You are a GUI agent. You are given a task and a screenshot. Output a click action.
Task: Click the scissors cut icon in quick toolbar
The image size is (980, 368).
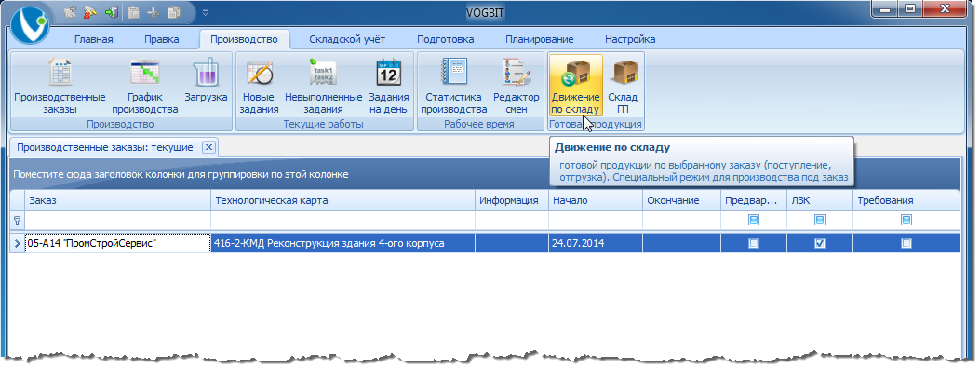[154, 12]
